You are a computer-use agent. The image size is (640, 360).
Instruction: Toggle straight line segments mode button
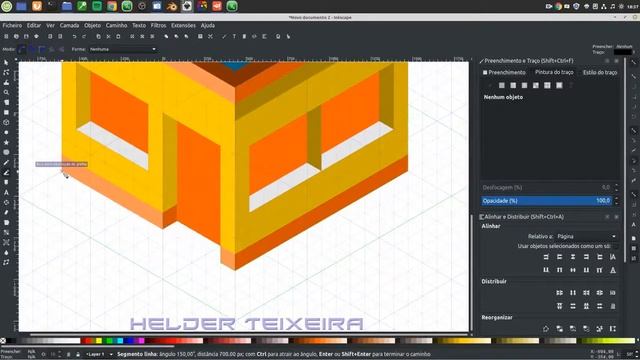51,49
